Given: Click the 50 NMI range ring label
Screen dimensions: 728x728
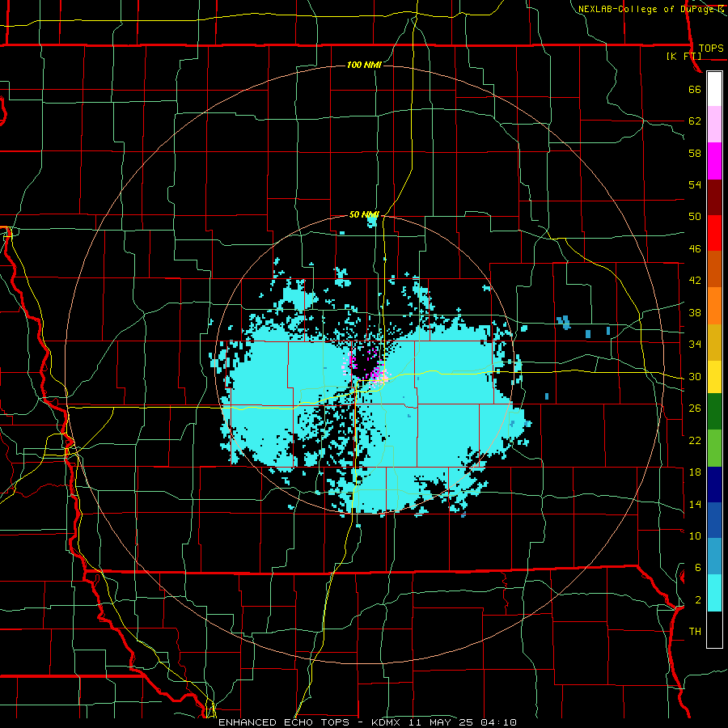Looking at the screenshot, I should tap(364, 214).
